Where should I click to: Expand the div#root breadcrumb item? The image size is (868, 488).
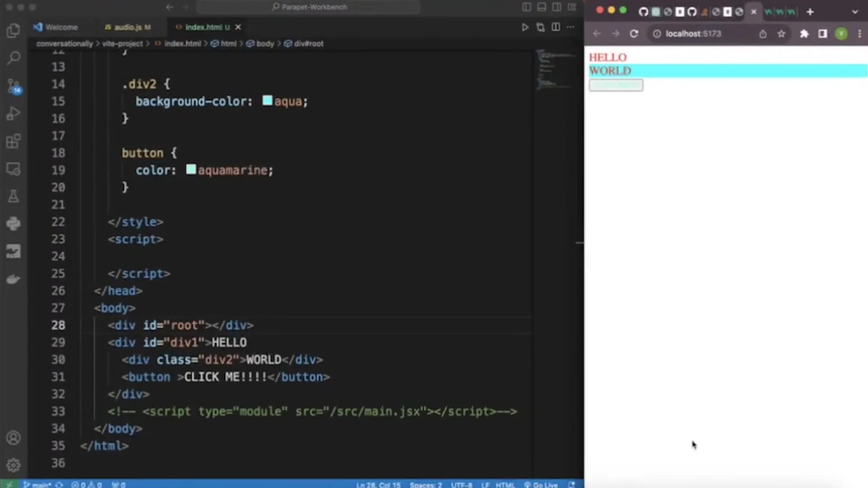(x=308, y=43)
